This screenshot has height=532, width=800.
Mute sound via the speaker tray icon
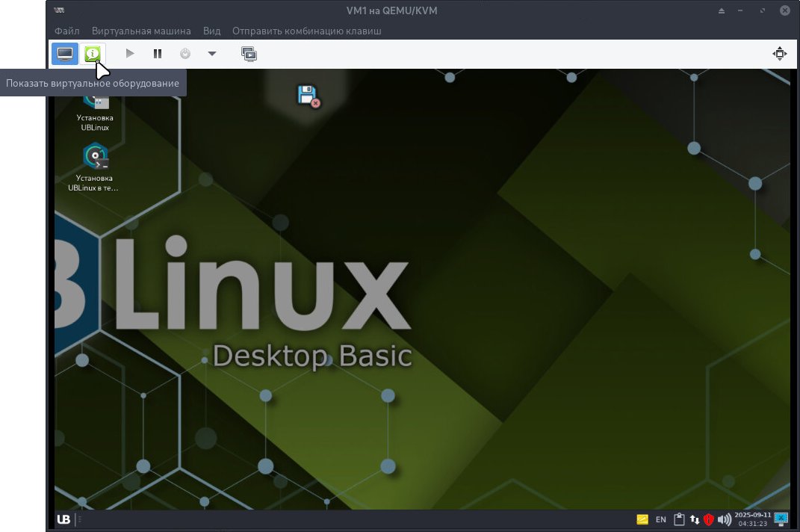coord(724,519)
